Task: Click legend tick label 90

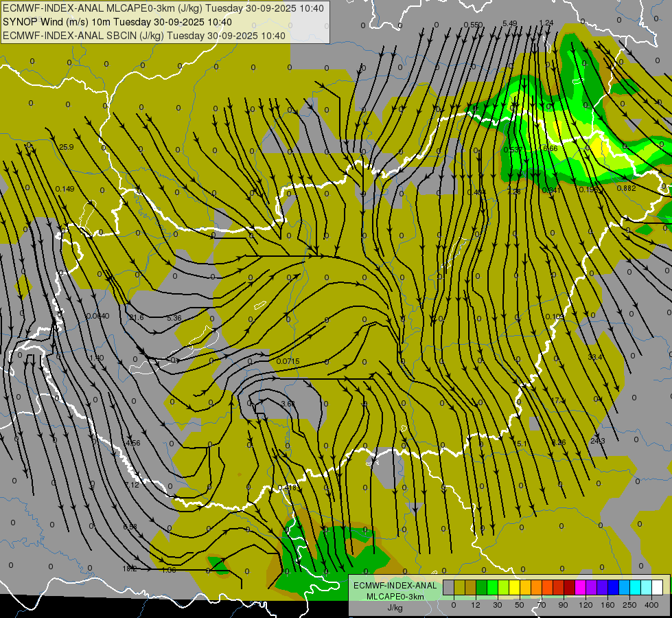Action: 563,605
